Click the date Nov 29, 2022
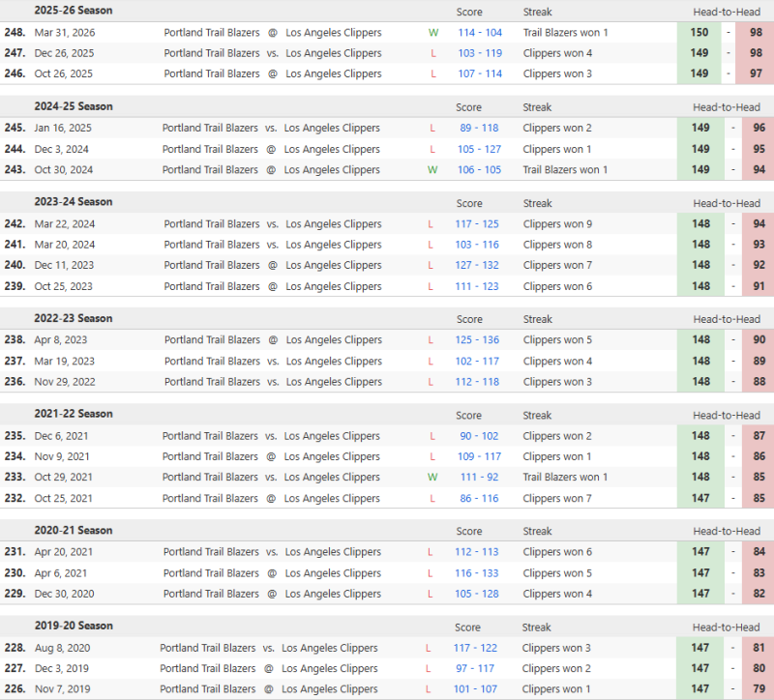The image size is (774, 700). pyautogui.click(x=65, y=382)
